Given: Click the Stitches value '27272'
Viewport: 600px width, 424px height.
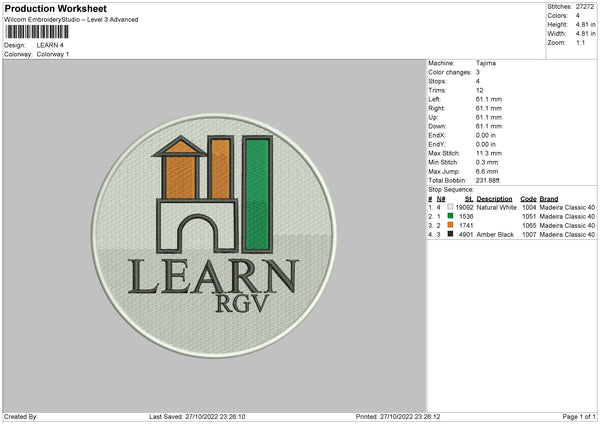Looking at the screenshot, I should pyautogui.click(x=585, y=7).
